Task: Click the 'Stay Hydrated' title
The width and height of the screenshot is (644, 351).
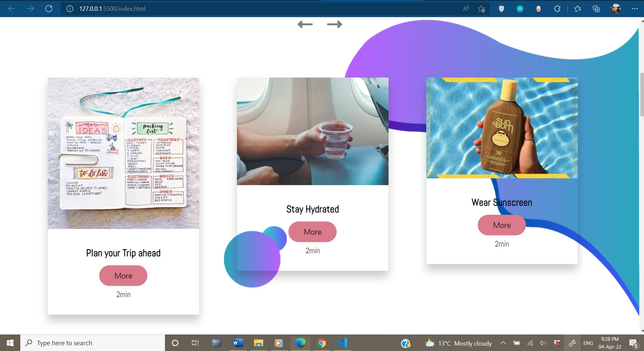Action: pos(313,209)
